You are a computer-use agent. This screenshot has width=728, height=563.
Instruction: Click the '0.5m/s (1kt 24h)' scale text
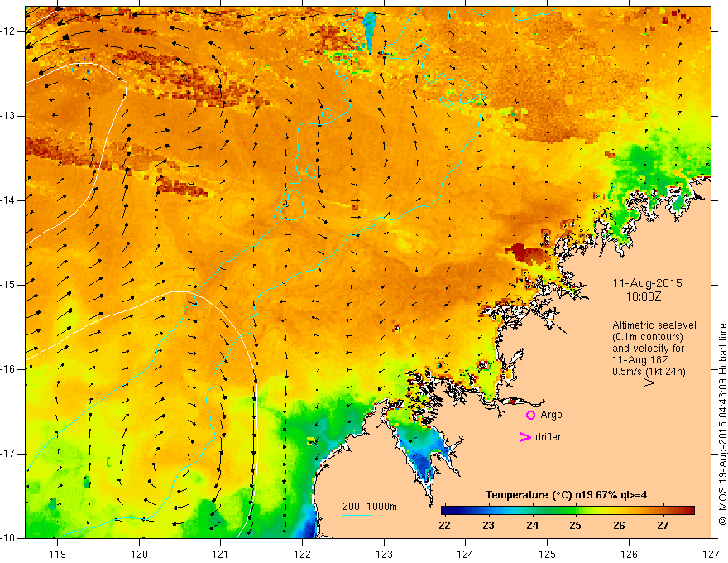pos(649,372)
